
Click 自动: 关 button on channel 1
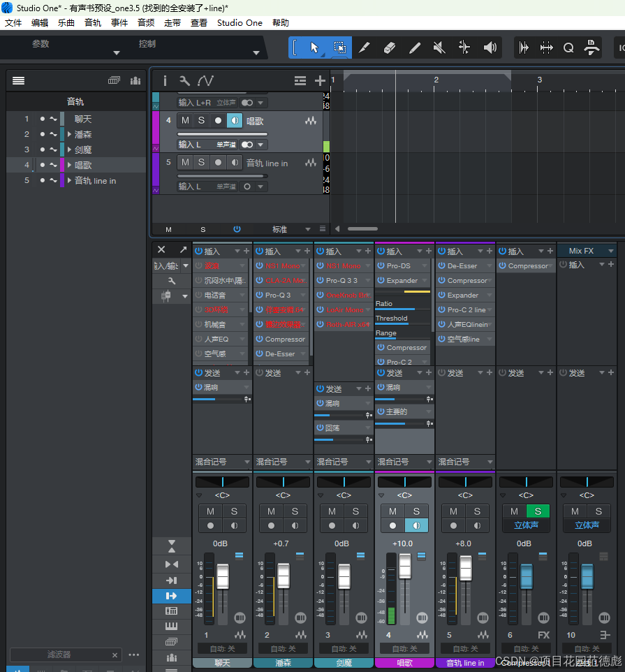coord(222,648)
